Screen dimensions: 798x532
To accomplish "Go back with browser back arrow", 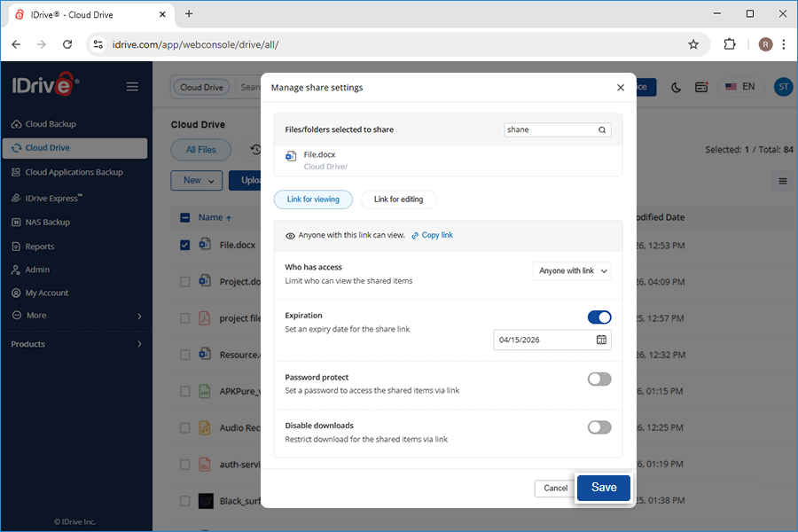I will click(16, 44).
